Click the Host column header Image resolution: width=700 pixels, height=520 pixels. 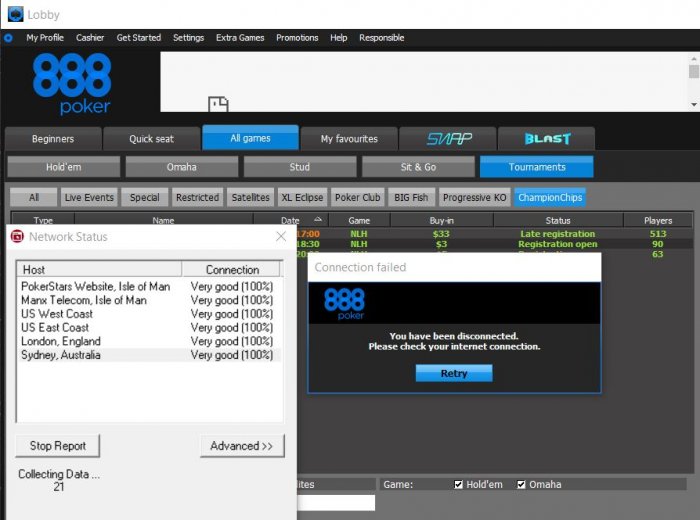click(x=99, y=270)
